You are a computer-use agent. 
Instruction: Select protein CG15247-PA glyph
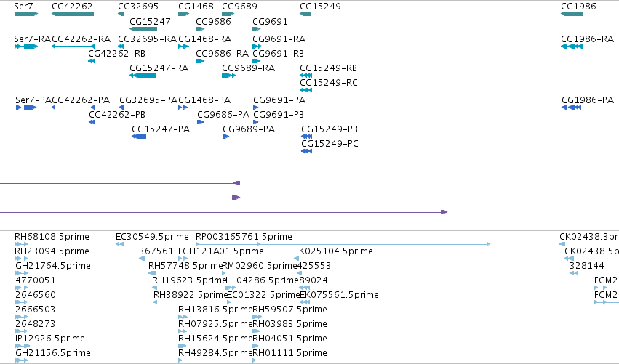[x=139, y=137]
